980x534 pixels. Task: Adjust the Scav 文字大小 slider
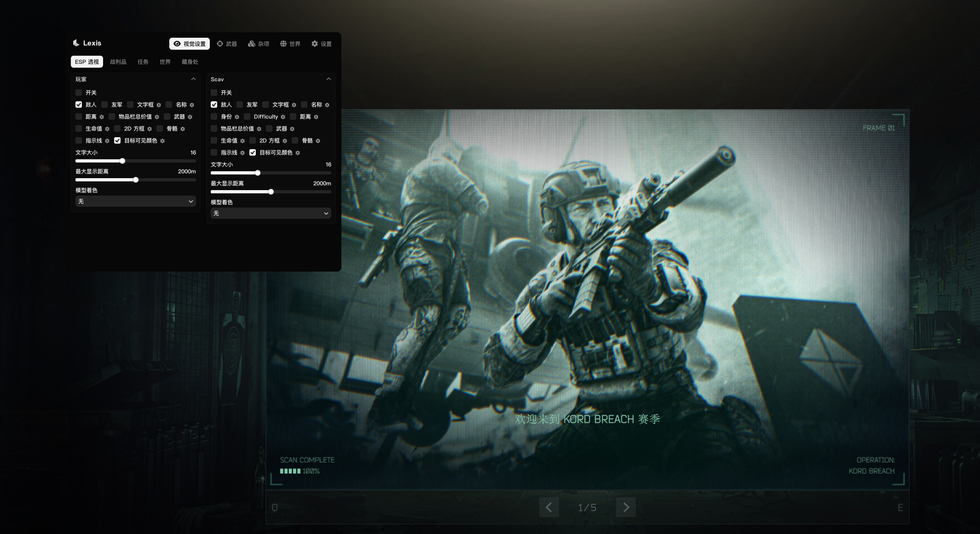pyautogui.click(x=271, y=173)
